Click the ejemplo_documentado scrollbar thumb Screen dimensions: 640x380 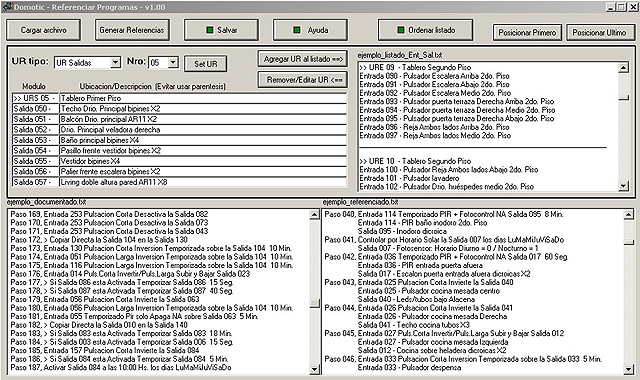click(314, 303)
